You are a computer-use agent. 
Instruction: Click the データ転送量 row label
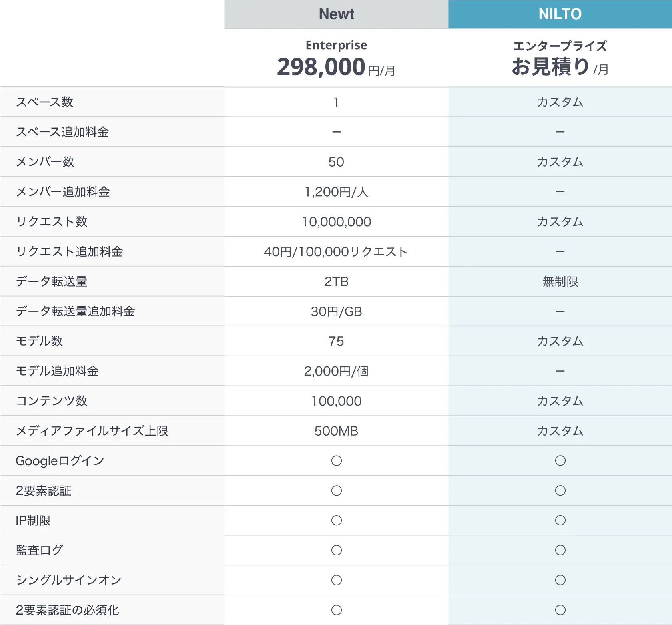click(x=51, y=281)
